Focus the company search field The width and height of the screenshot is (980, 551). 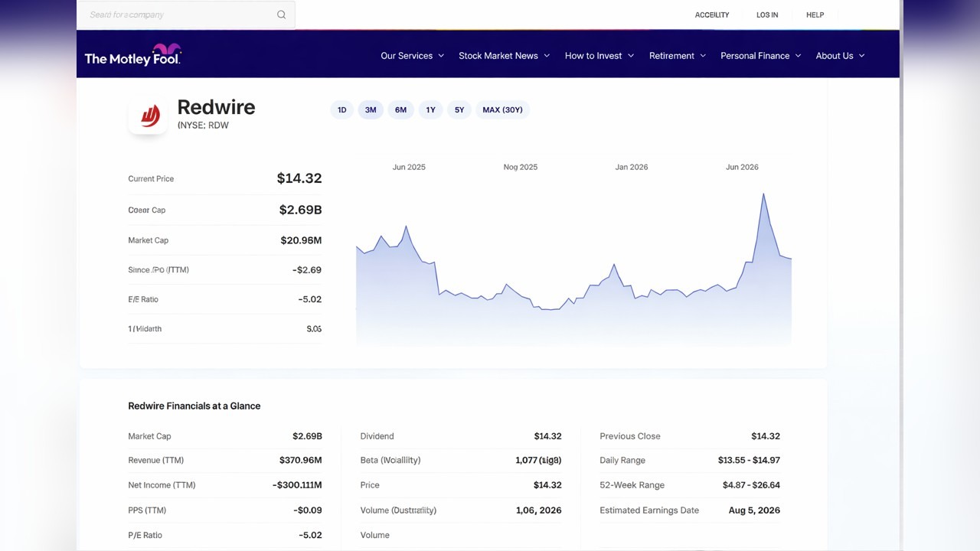pos(186,15)
